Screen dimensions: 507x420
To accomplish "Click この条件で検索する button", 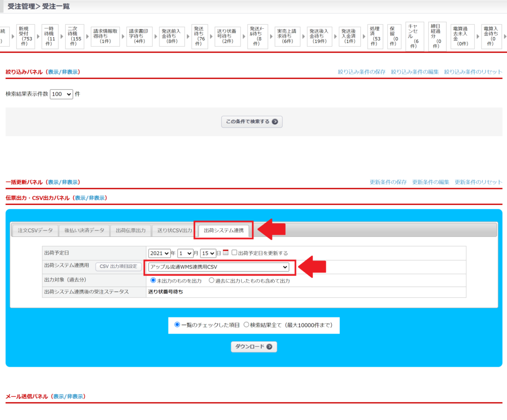I will click(x=252, y=122).
